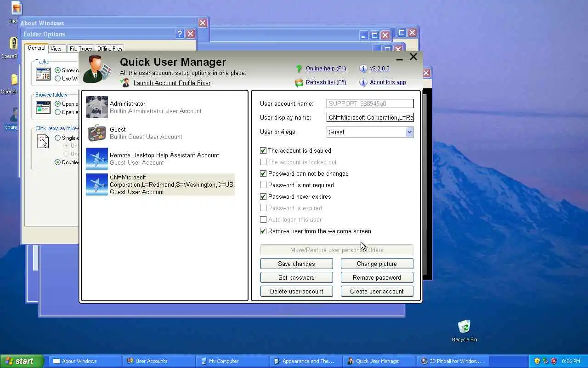588x368 pixels.
Task: Click the Browse folders icon in Folder Options
Action: point(43,108)
